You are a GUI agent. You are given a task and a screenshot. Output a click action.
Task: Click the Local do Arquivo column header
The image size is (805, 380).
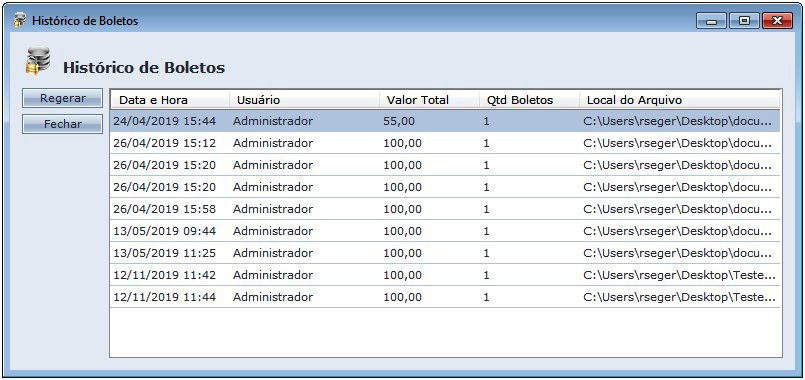click(x=680, y=100)
